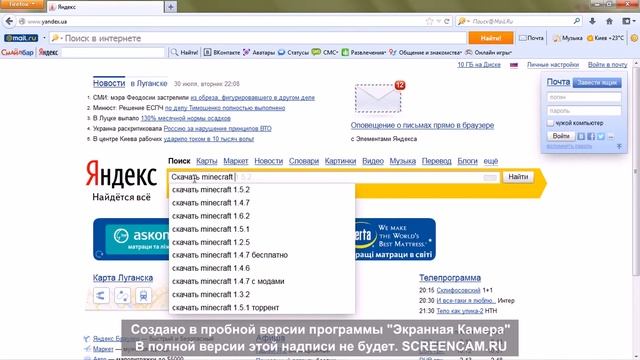
Task: Select suggestion скачать minecraft 1.6.2
Action: click(x=262, y=216)
